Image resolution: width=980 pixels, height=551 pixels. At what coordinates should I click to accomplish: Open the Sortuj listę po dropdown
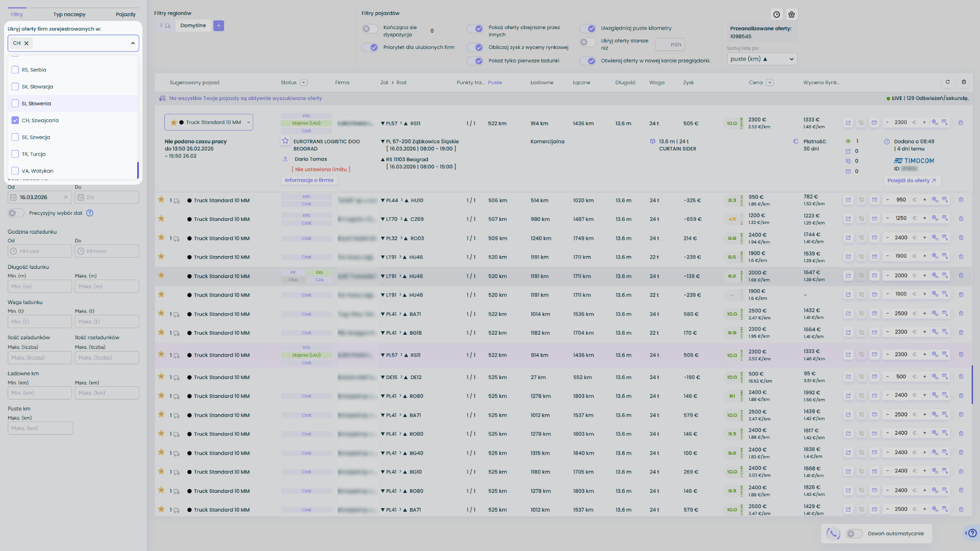click(762, 59)
